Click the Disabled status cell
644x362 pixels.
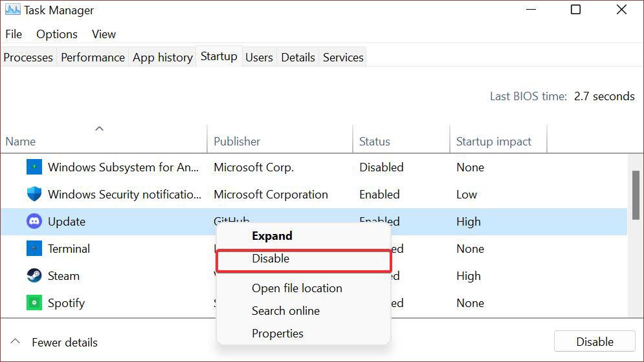381,167
